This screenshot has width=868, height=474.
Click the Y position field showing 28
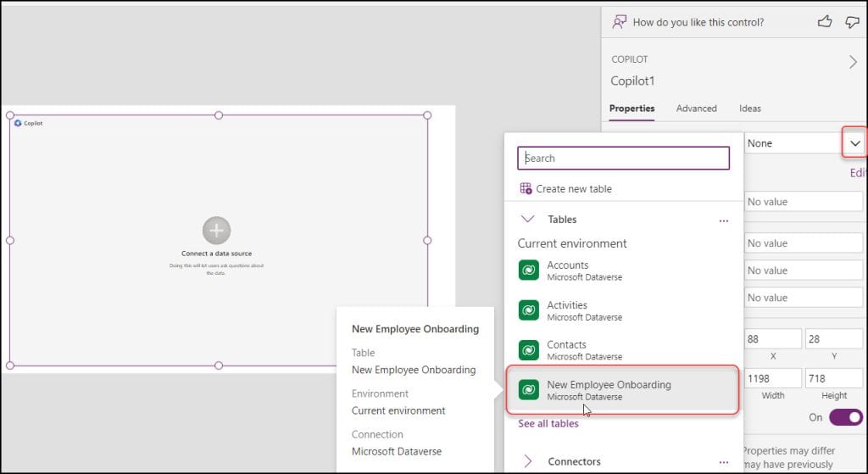pos(834,339)
